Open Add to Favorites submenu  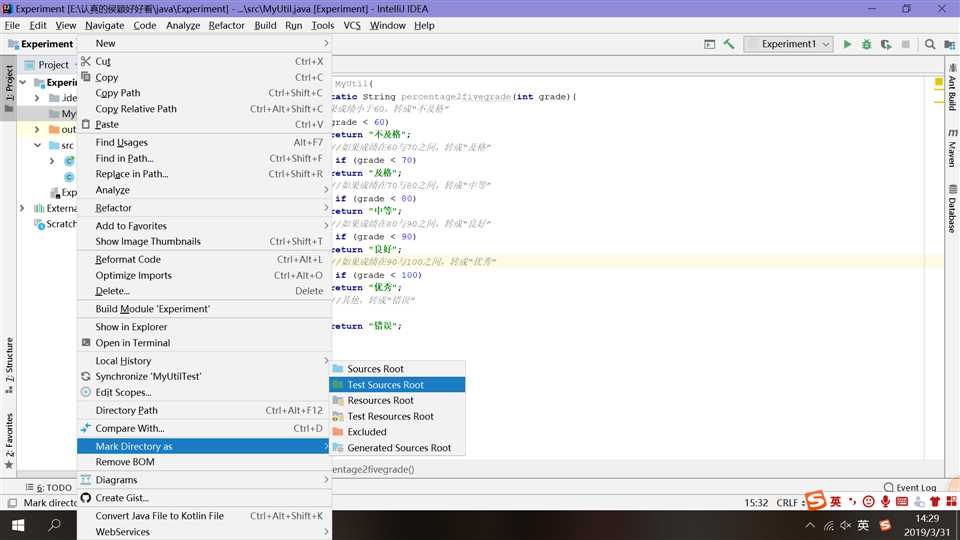204,225
